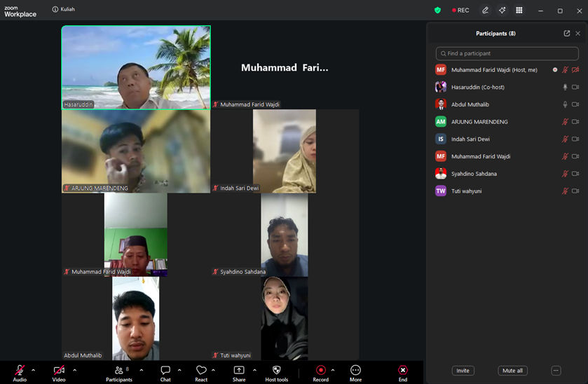
Task: Click Abdul Muthalib's microphone icon in list
Action: (x=565, y=104)
